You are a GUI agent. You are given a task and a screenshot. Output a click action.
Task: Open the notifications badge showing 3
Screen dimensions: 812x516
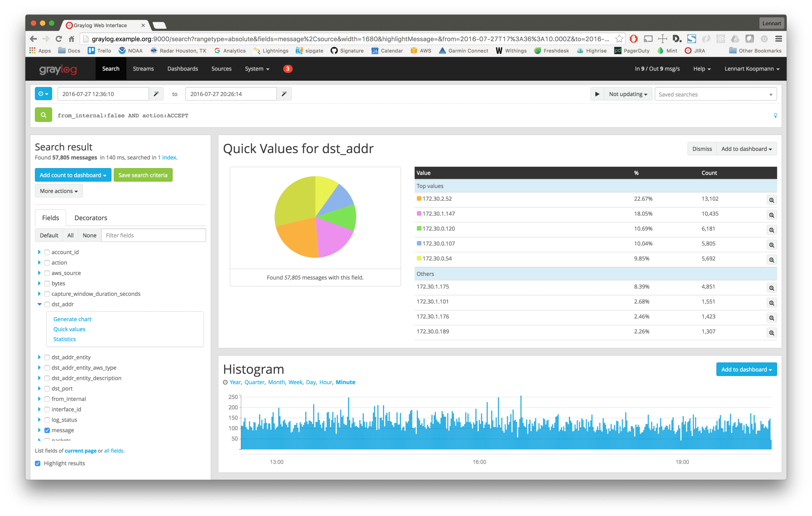[288, 69]
